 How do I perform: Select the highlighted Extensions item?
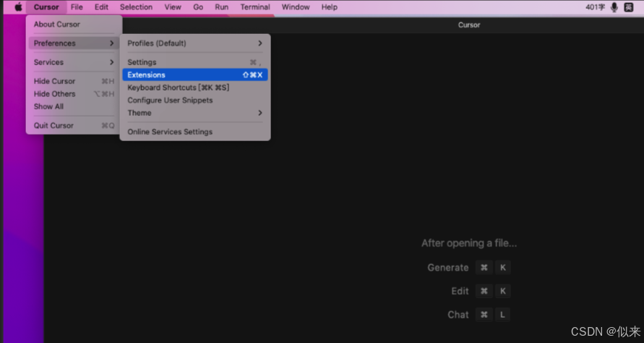click(x=195, y=75)
